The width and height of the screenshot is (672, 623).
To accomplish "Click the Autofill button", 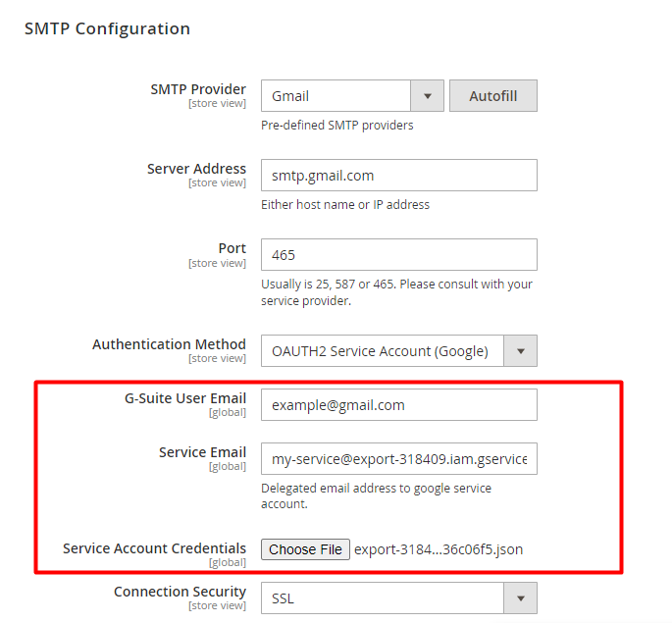I will [x=492, y=95].
